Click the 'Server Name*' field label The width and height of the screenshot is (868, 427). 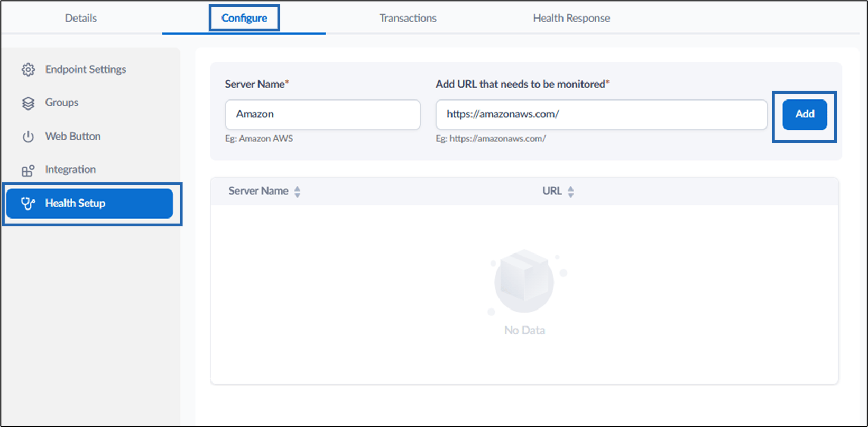(x=257, y=84)
